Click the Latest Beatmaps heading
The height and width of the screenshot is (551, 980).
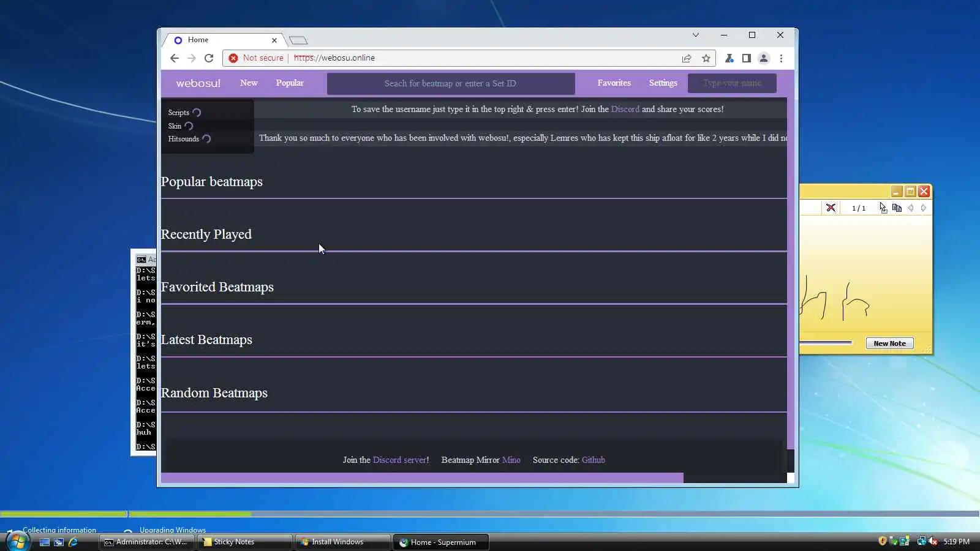click(206, 340)
